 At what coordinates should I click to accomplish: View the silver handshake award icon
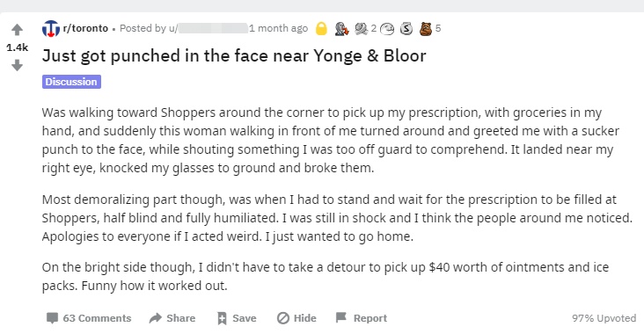point(361,28)
